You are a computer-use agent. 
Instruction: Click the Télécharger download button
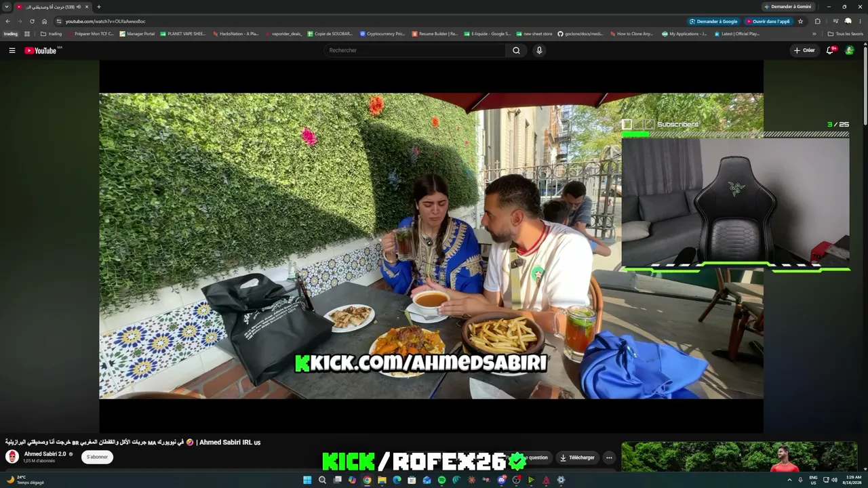click(576, 457)
